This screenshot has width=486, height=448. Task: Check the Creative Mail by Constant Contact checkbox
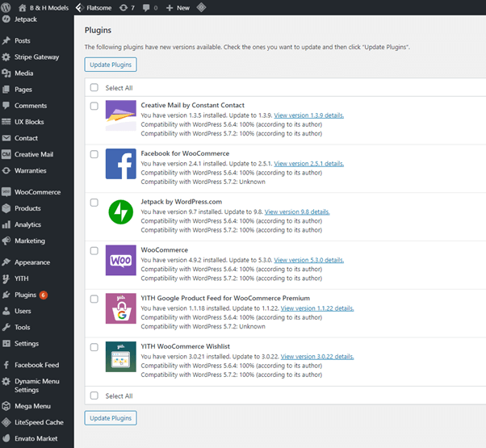94,106
